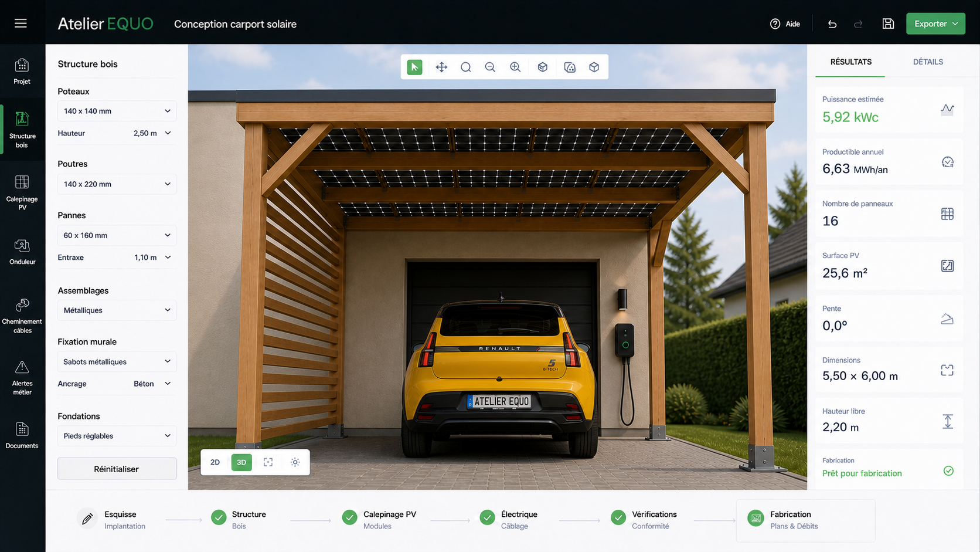Viewport: 980px width, 552px height.
Task: Click the undo arrow
Action: pos(832,24)
